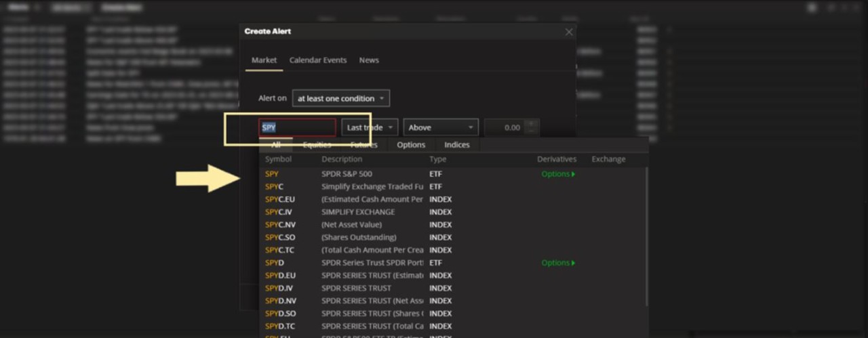The width and height of the screenshot is (868, 338).
Task: Choose the SPYC.TC symbol row
Action: (453, 250)
